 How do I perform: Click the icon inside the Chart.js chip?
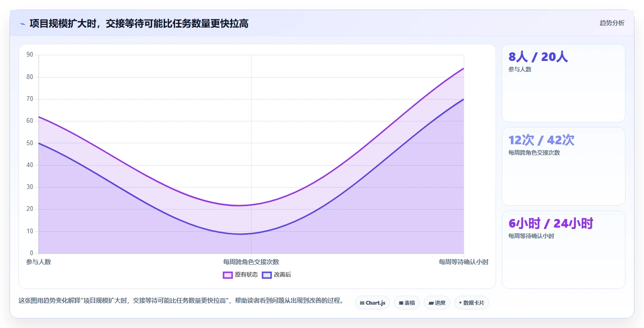362,303
